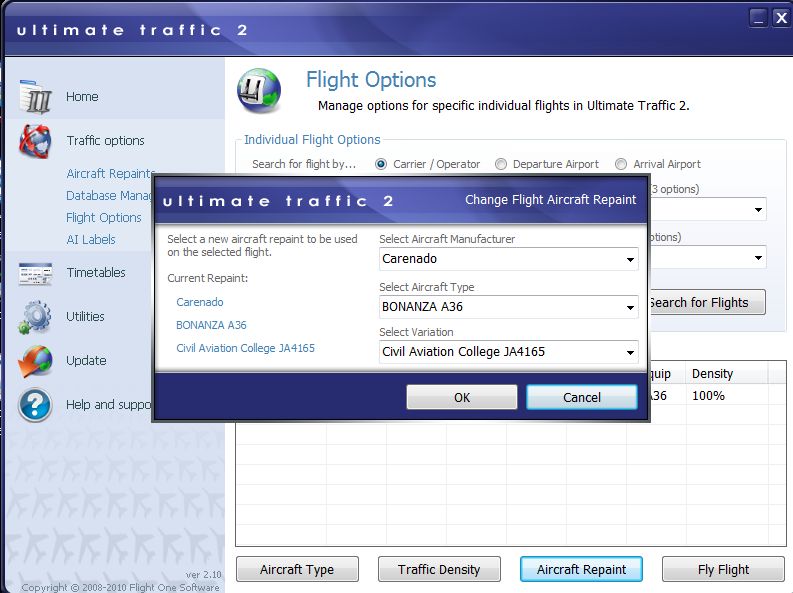Open the Select Aircraft Manufacturer dropdown
The image size is (793, 593).
[x=509, y=259]
